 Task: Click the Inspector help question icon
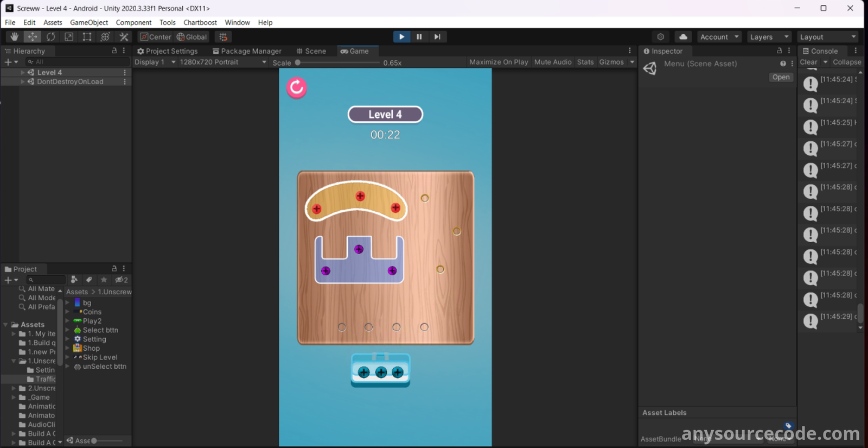783,64
